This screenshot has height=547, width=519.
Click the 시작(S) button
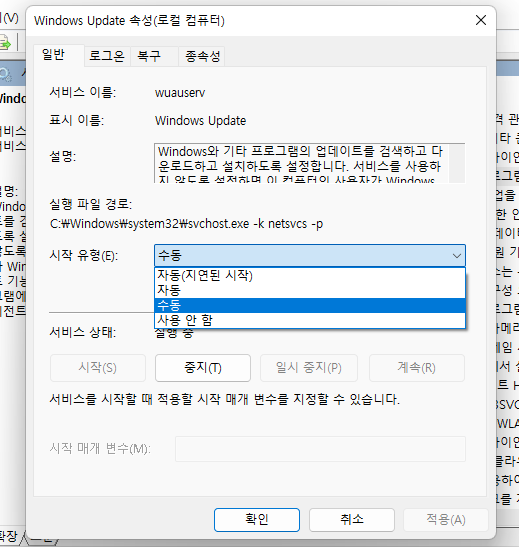click(98, 368)
